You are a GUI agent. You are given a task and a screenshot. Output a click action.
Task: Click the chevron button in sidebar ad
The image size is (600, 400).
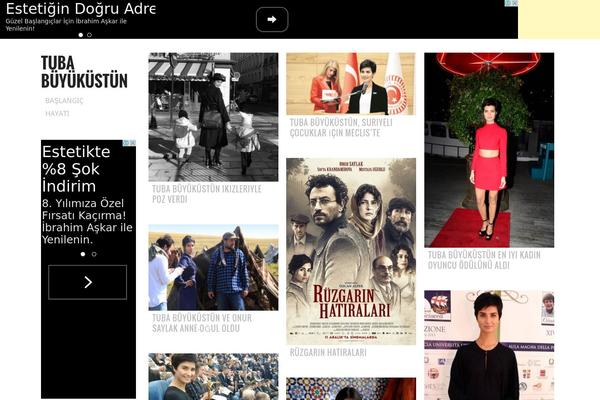click(88, 282)
